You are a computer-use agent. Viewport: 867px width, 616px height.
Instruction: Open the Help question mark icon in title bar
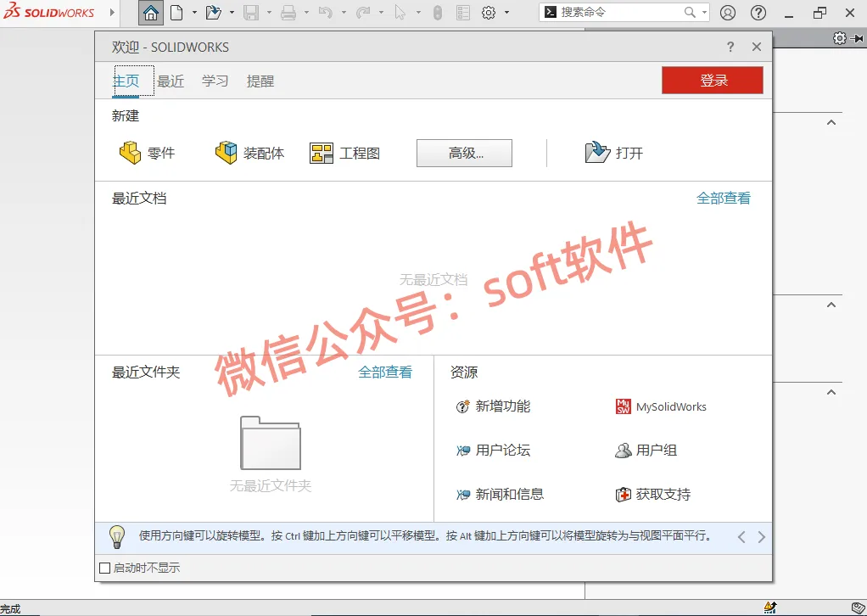coord(758,12)
